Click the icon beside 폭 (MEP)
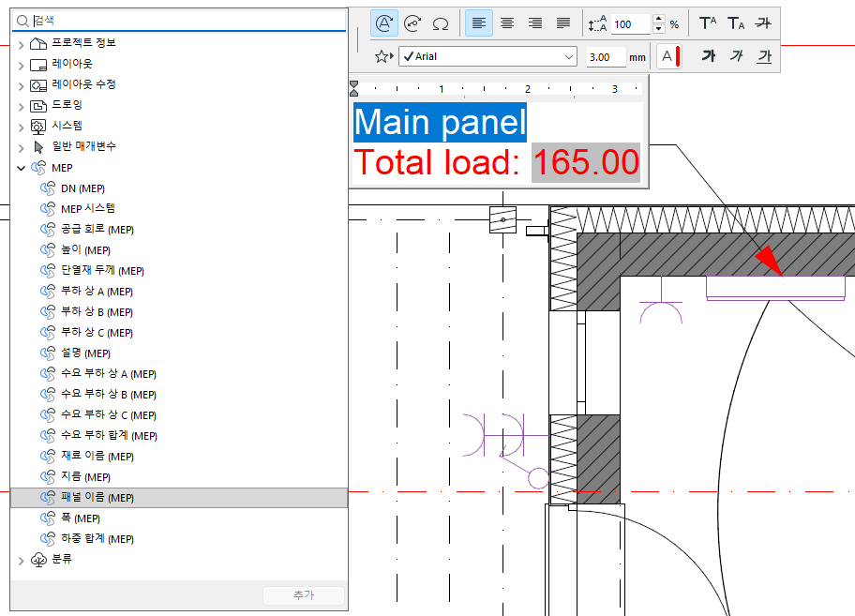 point(48,518)
